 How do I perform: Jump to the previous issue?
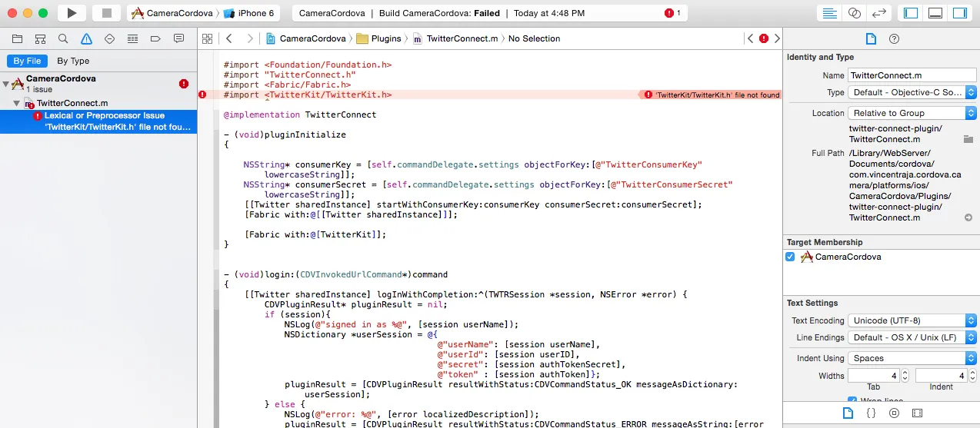click(750, 38)
